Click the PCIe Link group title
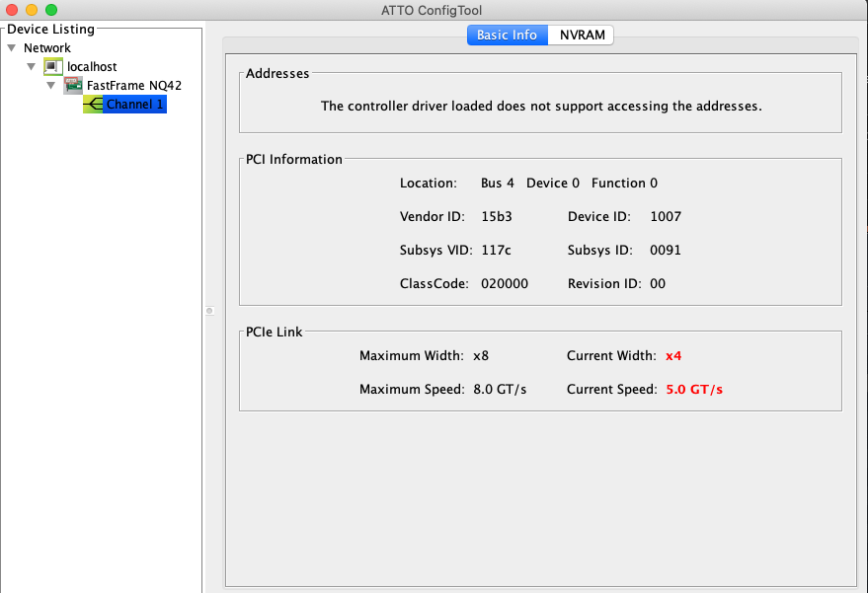 [274, 332]
